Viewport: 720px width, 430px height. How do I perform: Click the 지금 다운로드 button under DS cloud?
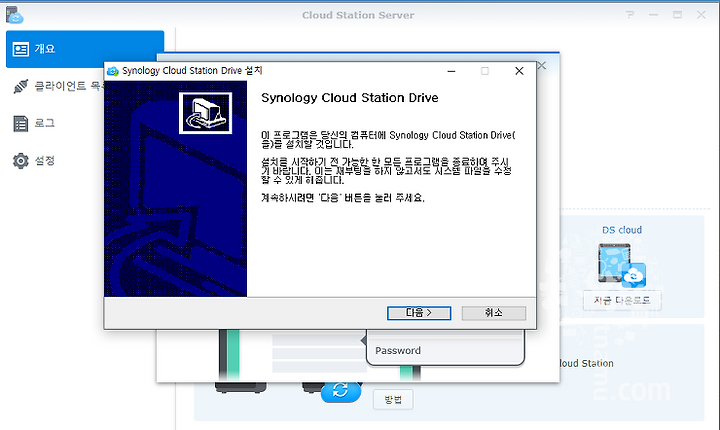pos(622,300)
